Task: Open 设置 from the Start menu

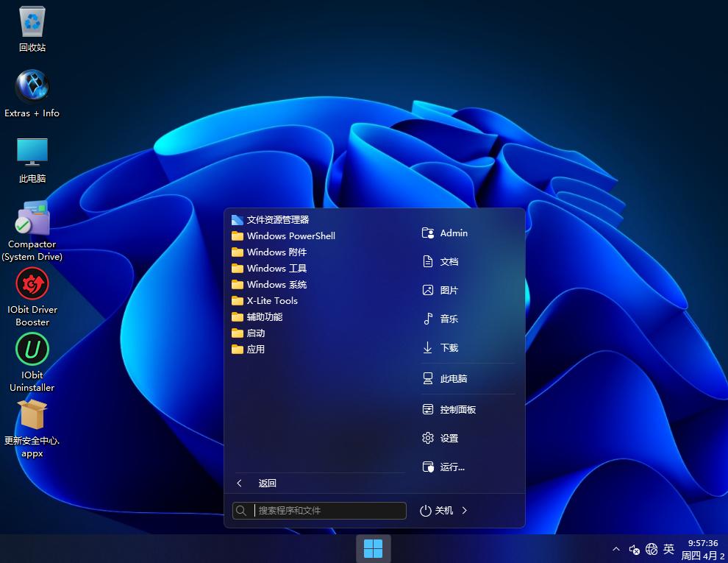Action: [x=449, y=438]
